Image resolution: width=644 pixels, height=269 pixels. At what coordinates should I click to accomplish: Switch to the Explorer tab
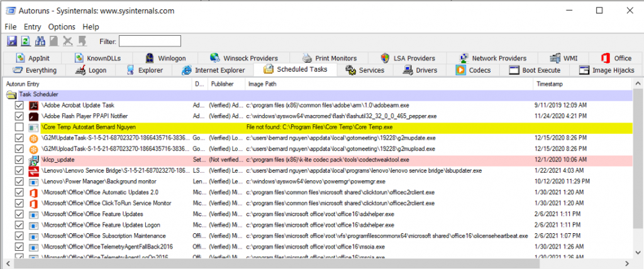145,70
